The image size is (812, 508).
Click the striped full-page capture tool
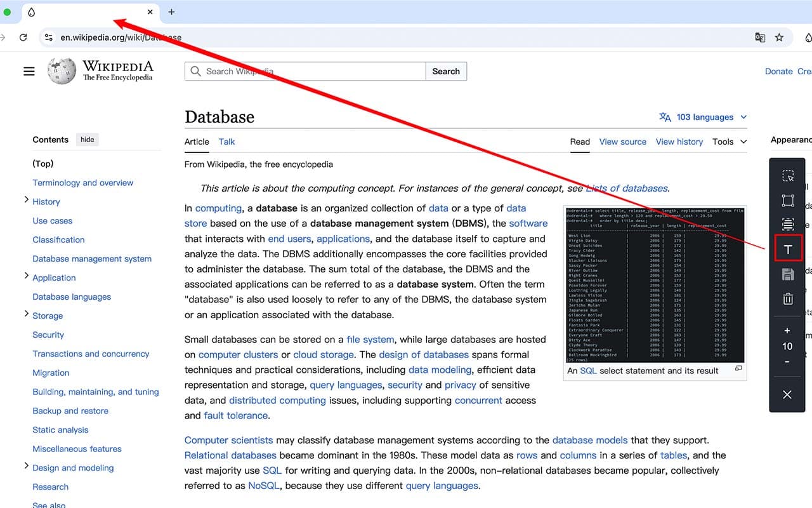787,224
